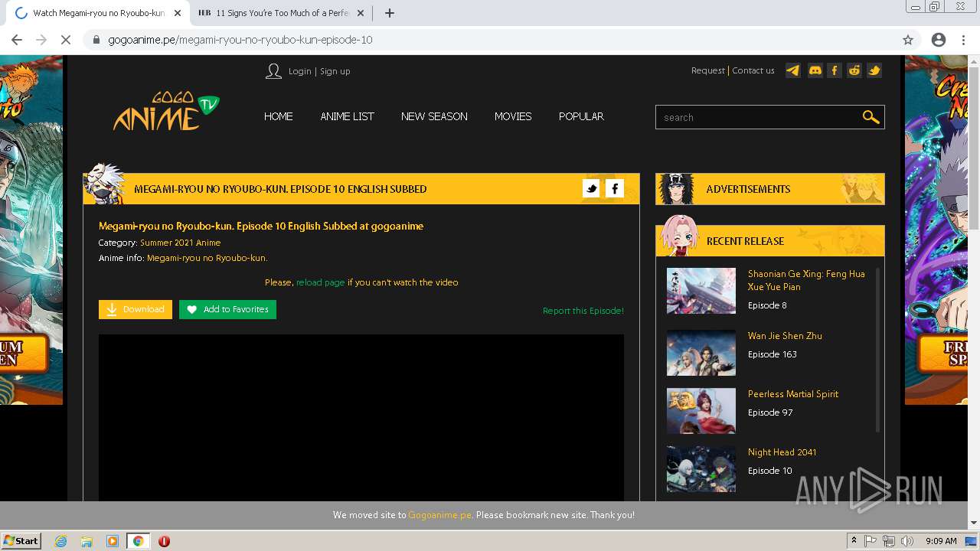Open File Explorer from taskbar

87,541
